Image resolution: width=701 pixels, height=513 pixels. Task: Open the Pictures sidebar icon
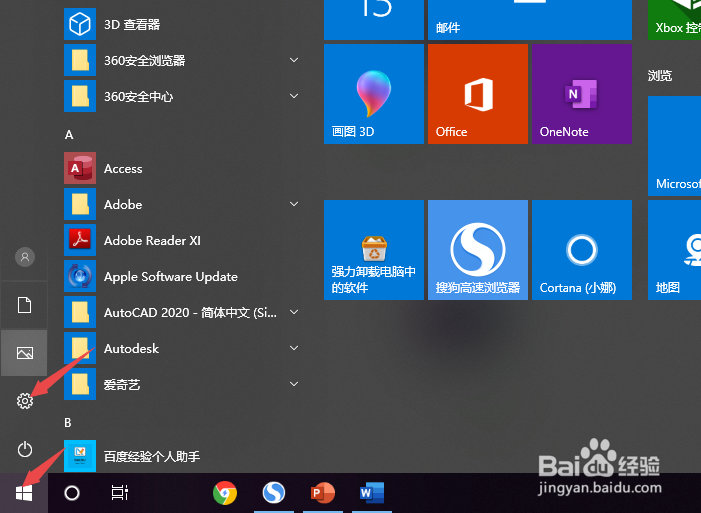(x=25, y=353)
